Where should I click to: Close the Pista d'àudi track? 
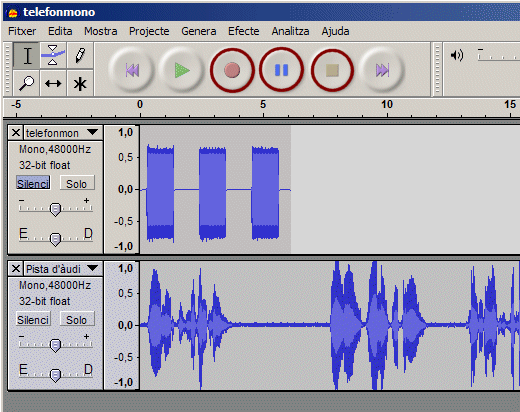pyautogui.click(x=16, y=268)
